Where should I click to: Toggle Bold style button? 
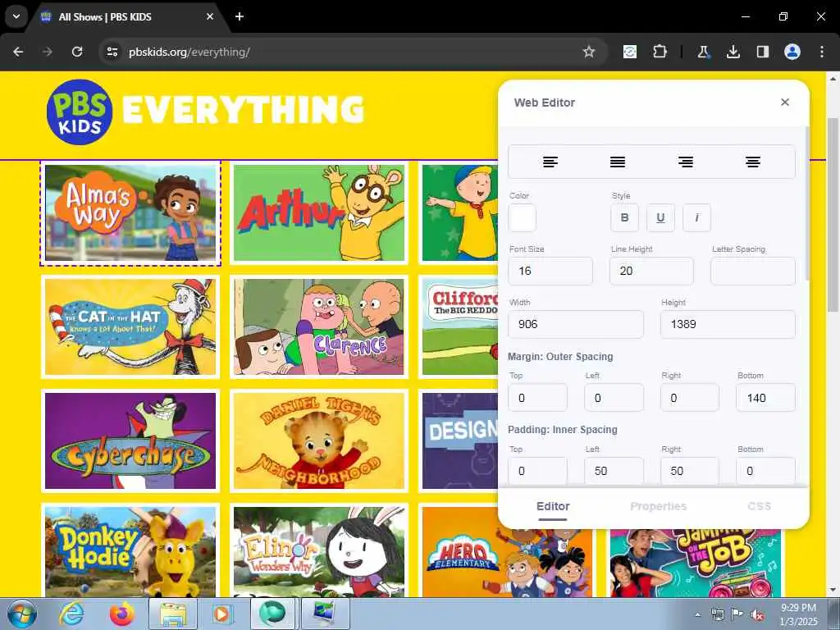[x=624, y=217]
